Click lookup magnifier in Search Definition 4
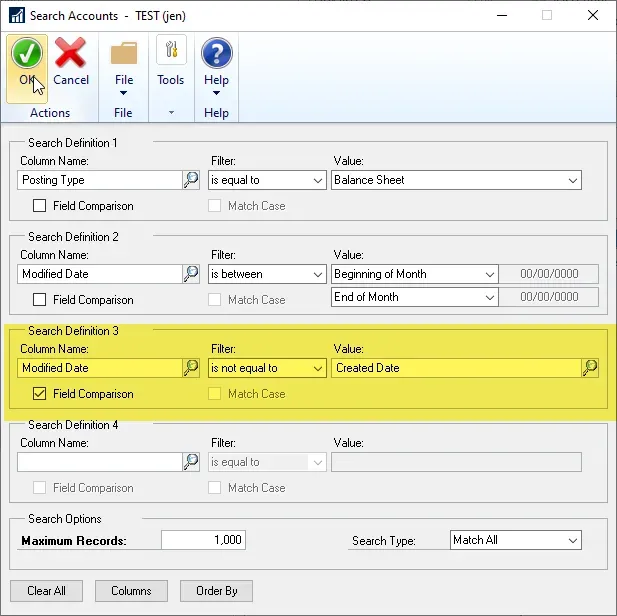The width and height of the screenshot is (617, 616). coord(191,462)
